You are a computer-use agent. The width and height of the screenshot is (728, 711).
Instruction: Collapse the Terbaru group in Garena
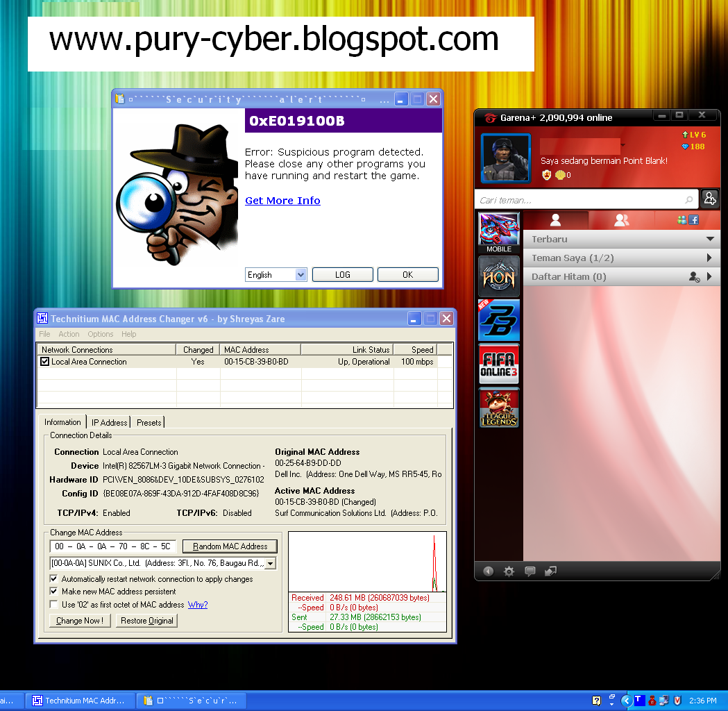[x=710, y=239]
